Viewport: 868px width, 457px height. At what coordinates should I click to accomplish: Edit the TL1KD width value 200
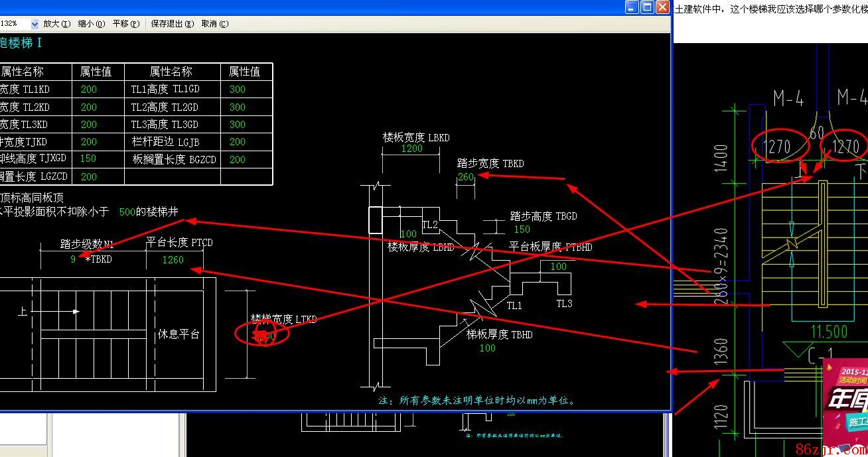[88, 90]
